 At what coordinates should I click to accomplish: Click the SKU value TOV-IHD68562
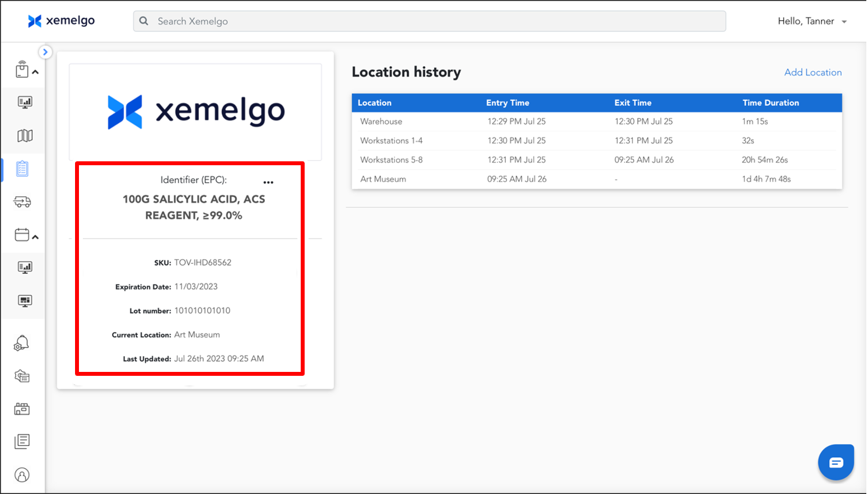(x=203, y=262)
